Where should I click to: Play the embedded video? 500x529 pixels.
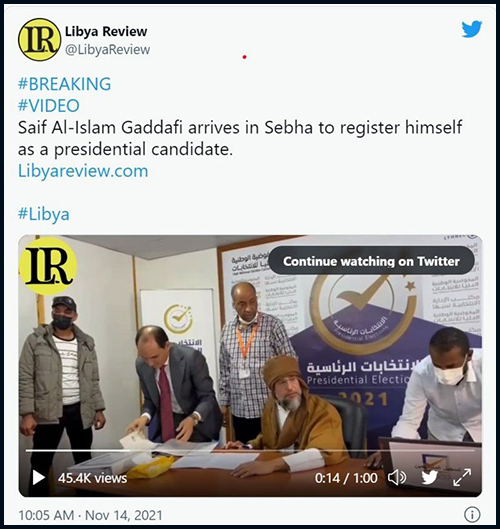pyautogui.click(x=38, y=478)
